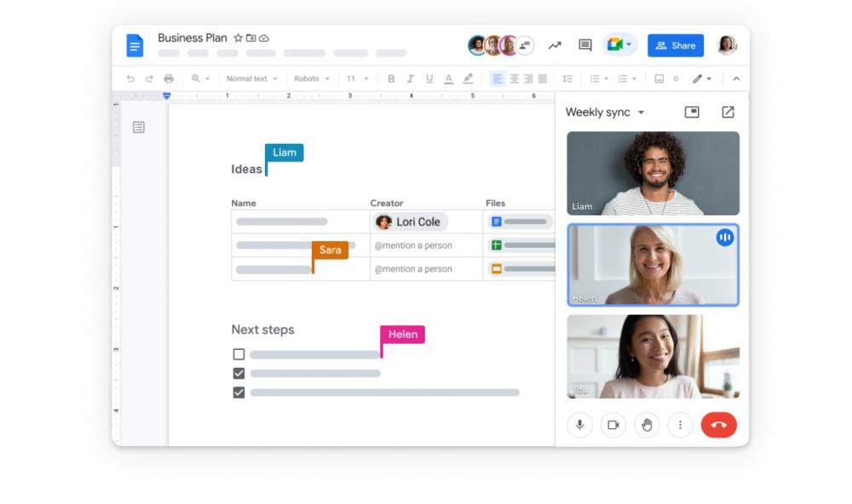Check the first unchecked Next steps box

pos(239,354)
